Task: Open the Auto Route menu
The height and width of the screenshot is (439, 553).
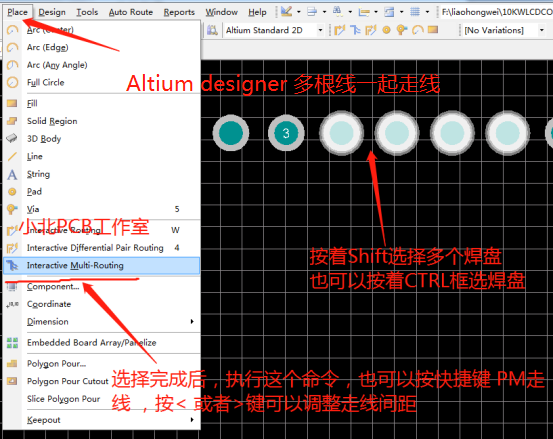Action: (130, 12)
